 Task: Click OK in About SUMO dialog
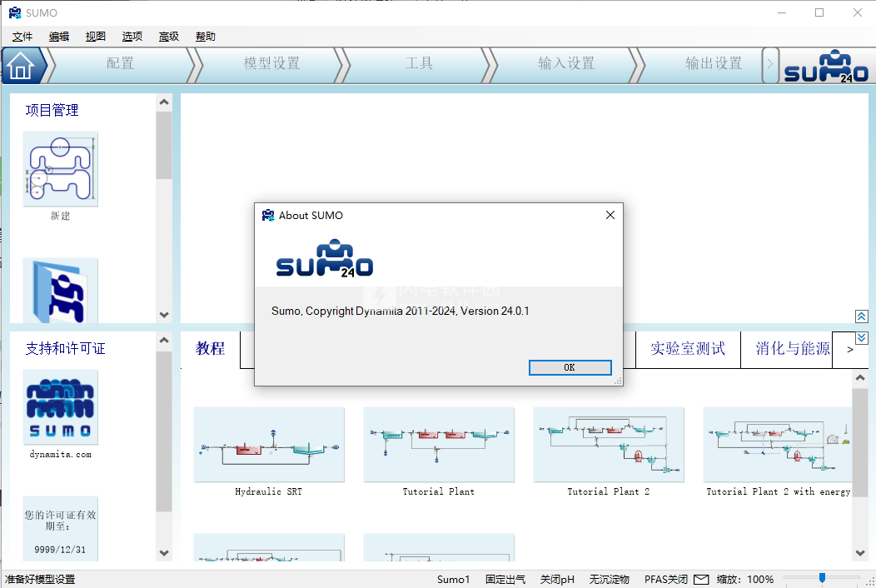[x=570, y=367]
